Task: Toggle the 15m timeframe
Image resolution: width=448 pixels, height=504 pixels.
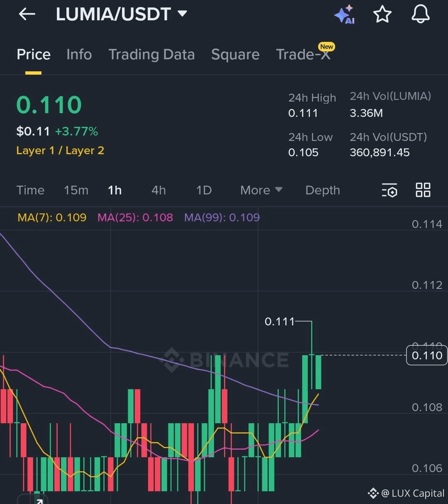Action: point(76,190)
